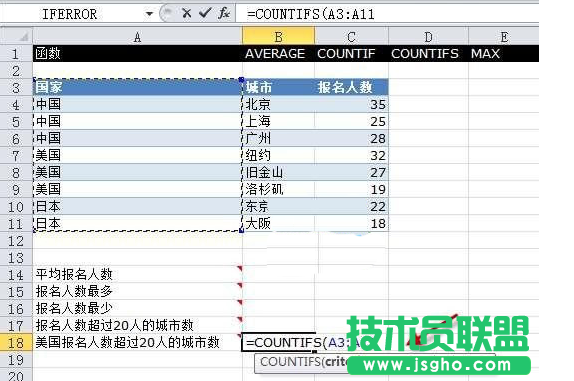Click the AVERAGE cell in row 1
The height and width of the screenshot is (381, 574).
pyautogui.click(x=278, y=53)
